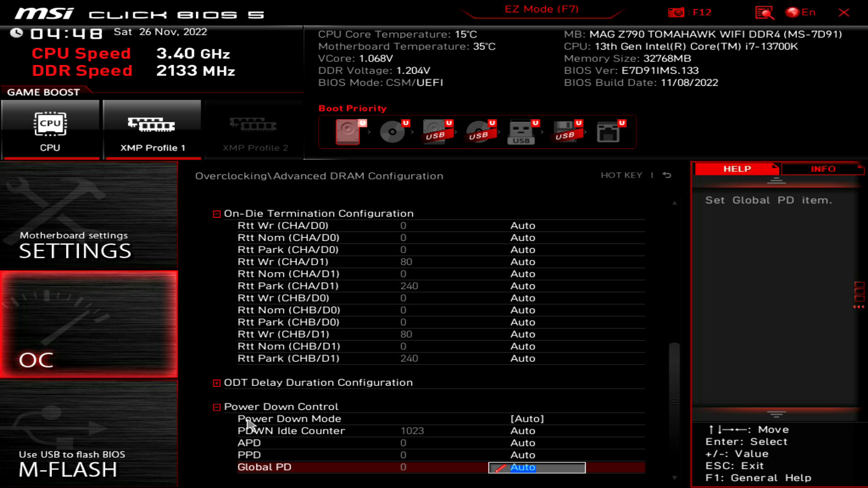Set Rtt Nom (CHB/D1) Auto value
This screenshot has height=488, width=868.
click(523, 347)
